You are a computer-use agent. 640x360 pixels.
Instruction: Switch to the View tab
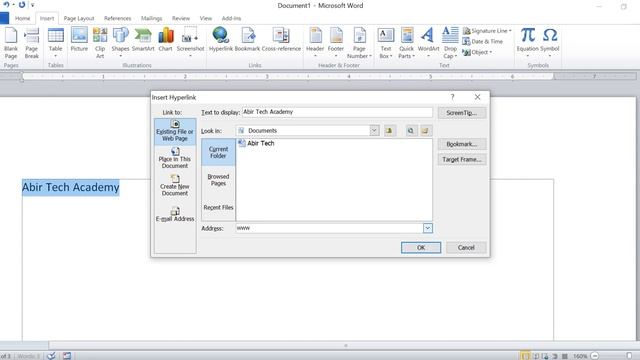[206, 18]
